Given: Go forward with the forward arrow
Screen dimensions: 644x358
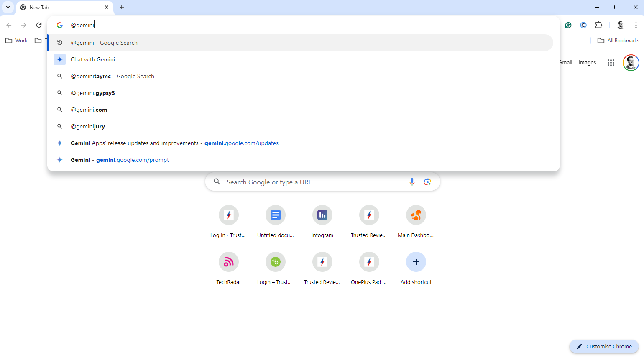Looking at the screenshot, I should (x=24, y=25).
